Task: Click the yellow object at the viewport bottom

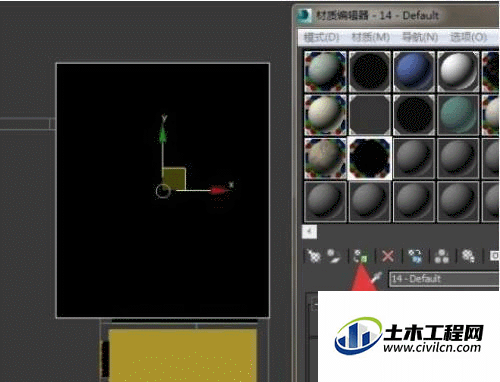Action: click(x=183, y=355)
